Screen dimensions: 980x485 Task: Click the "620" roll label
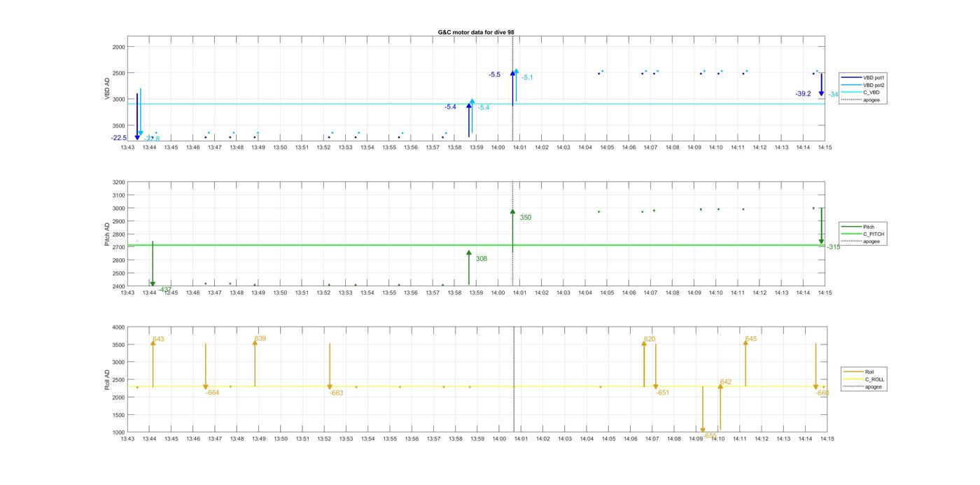[650, 339]
